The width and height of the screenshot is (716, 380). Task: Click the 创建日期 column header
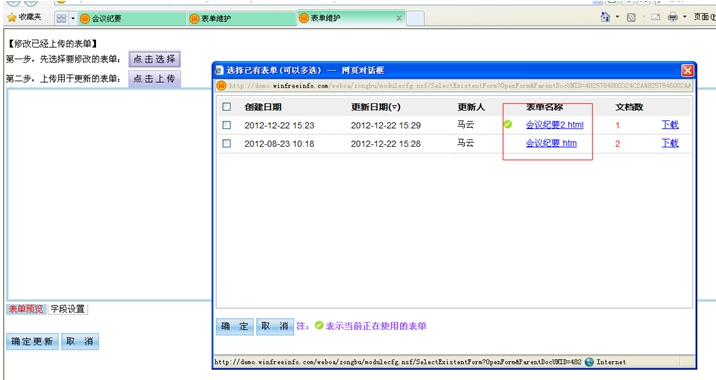tap(263, 107)
